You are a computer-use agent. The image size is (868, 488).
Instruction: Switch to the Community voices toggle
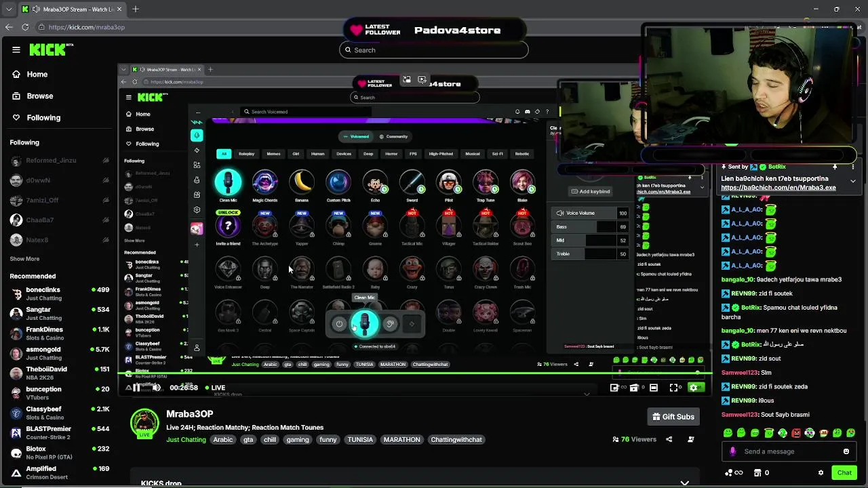pyautogui.click(x=393, y=136)
